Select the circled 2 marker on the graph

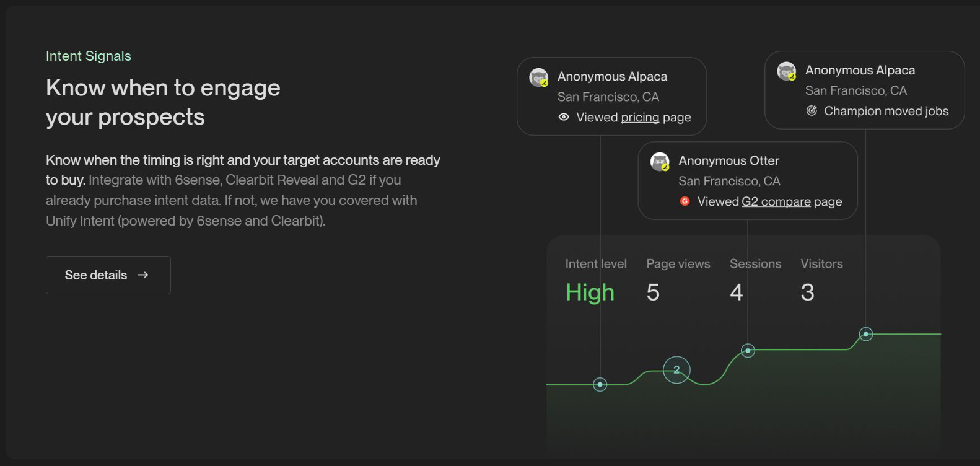pos(676,370)
